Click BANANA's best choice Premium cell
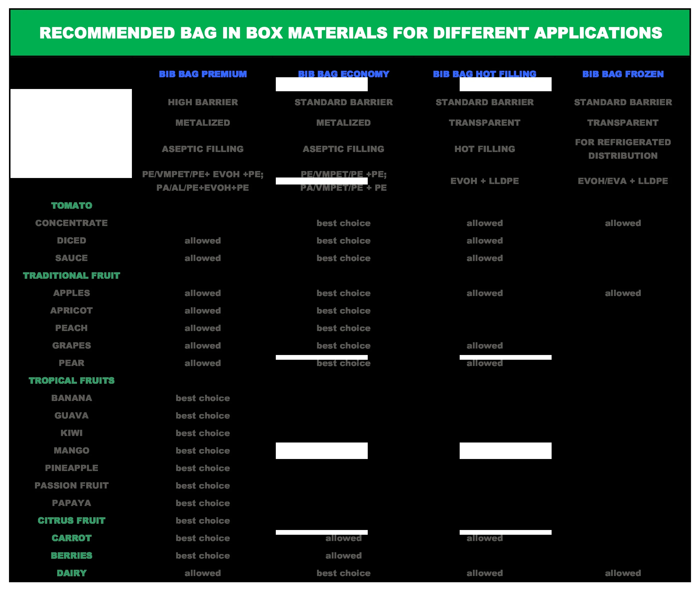Image resolution: width=700 pixels, height=592 pixels. coord(203,398)
